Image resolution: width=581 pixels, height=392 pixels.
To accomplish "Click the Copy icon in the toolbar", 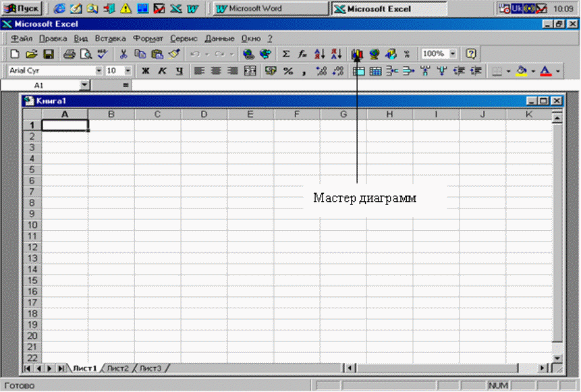I will (x=140, y=54).
